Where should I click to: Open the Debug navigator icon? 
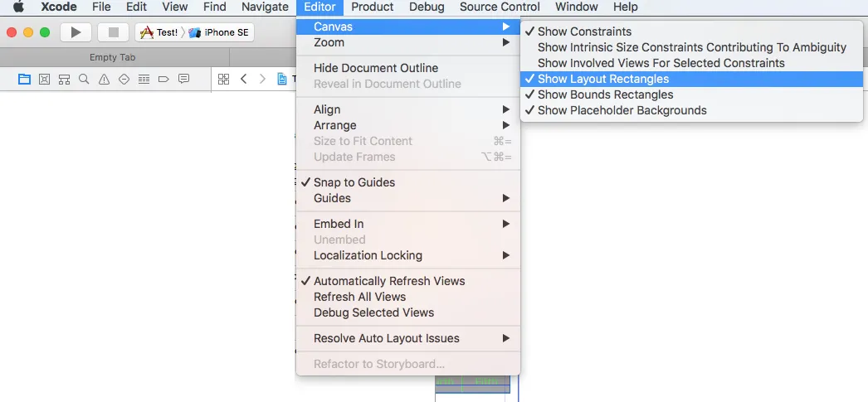click(x=144, y=79)
